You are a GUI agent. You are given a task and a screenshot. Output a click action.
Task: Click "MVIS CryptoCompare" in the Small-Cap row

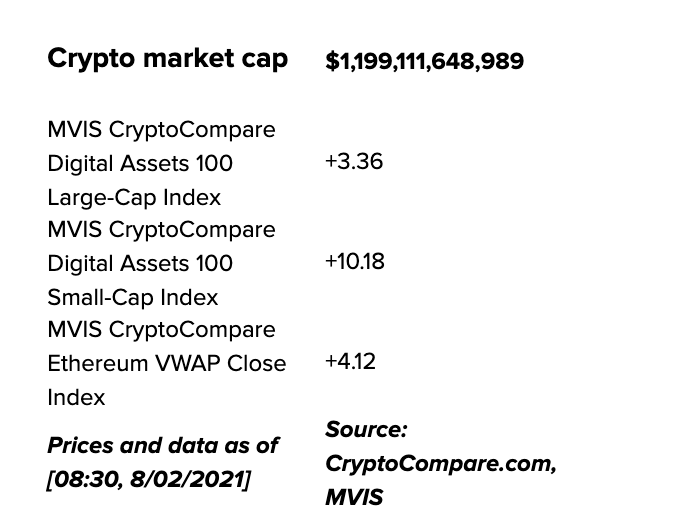[161, 230]
